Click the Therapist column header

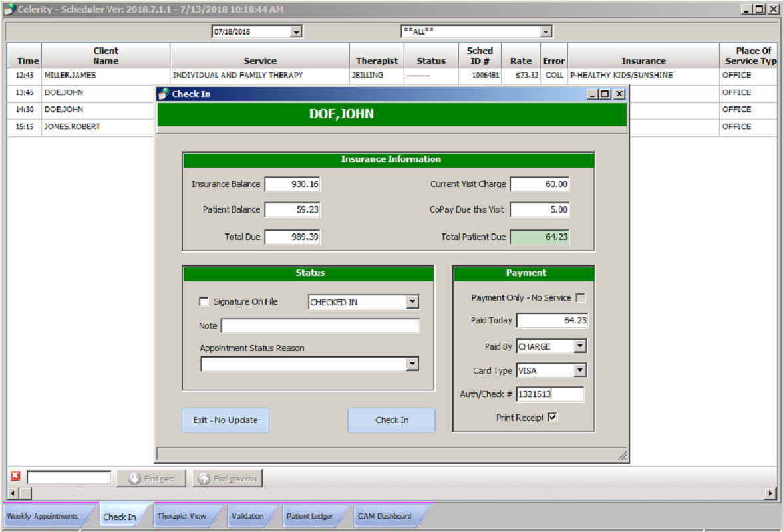click(377, 55)
